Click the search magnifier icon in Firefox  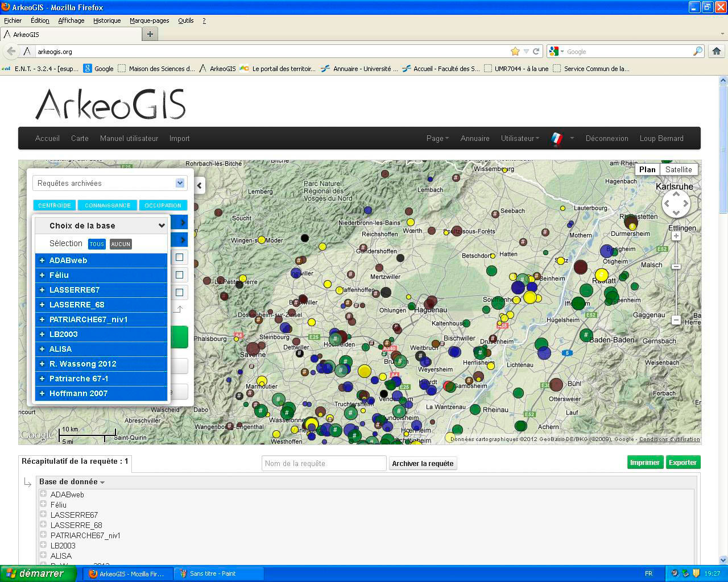pos(697,51)
